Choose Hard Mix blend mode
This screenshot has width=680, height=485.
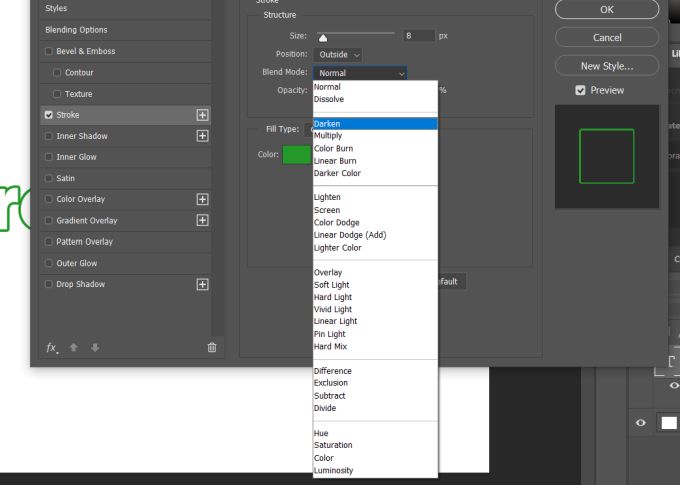pos(375,347)
